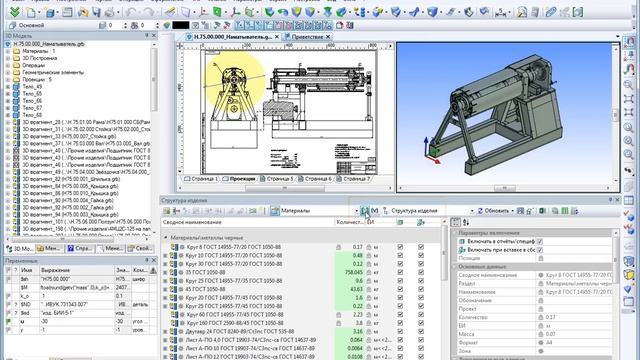Open the Страница 1 page tab
This screenshot has height=360, width=640.
[x=200, y=179]
